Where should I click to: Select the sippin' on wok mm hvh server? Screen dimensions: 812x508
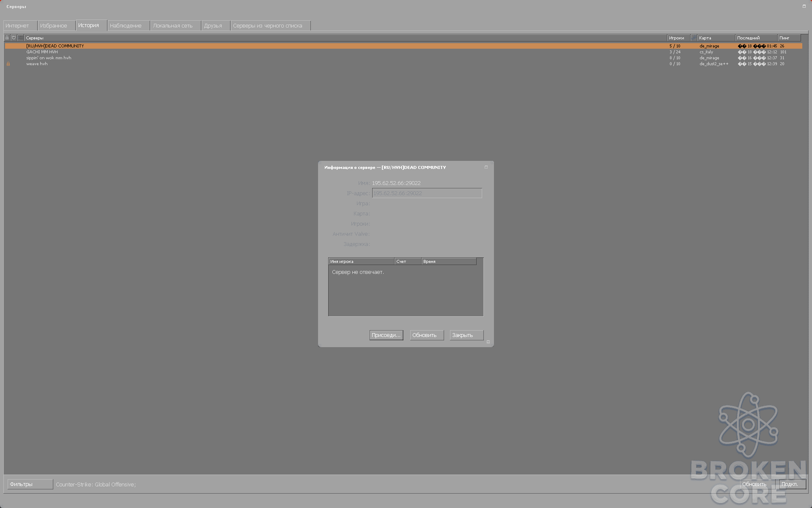[403, 58]
